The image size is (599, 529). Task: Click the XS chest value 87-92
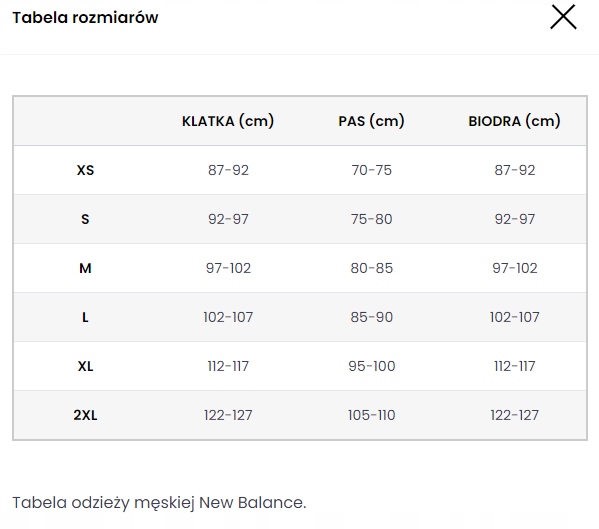tap(228, 170)
